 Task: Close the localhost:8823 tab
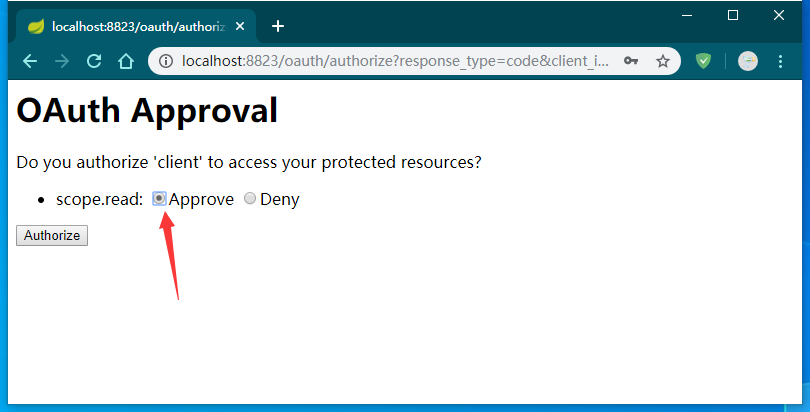tap(240, 26)
